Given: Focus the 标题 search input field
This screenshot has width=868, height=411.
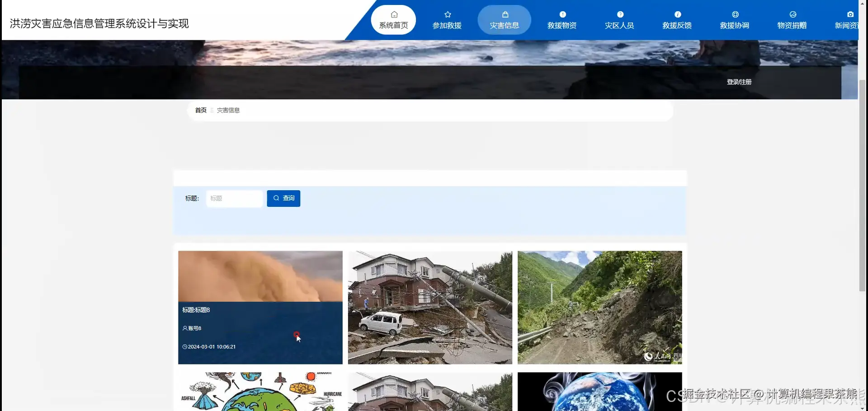Looking at the screenshot, I should tap(234, 198).
